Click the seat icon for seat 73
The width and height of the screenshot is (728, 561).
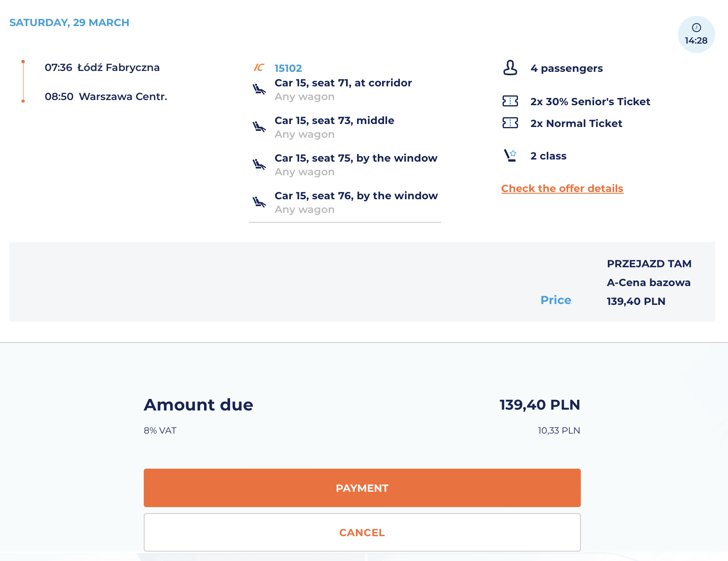259,127
